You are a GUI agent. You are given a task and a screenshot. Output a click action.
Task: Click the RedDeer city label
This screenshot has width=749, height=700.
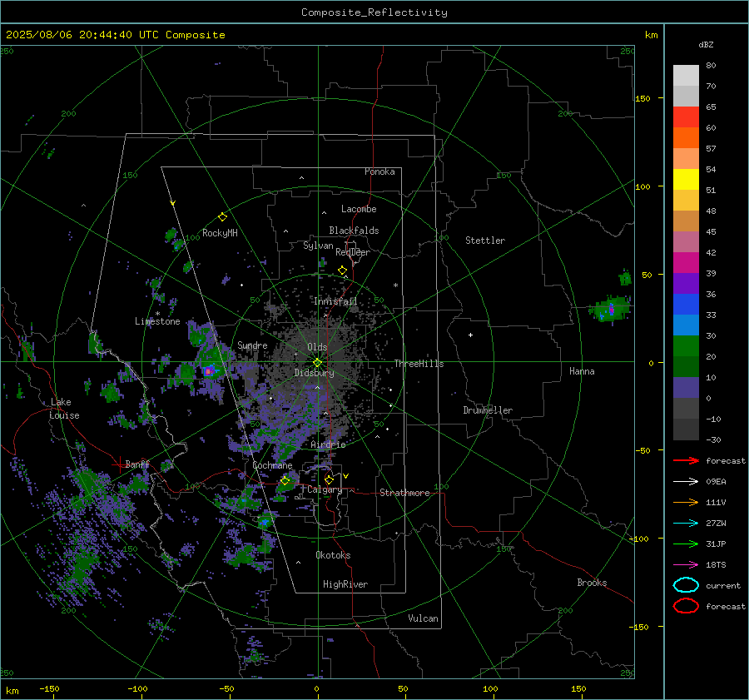pos(353,252)
